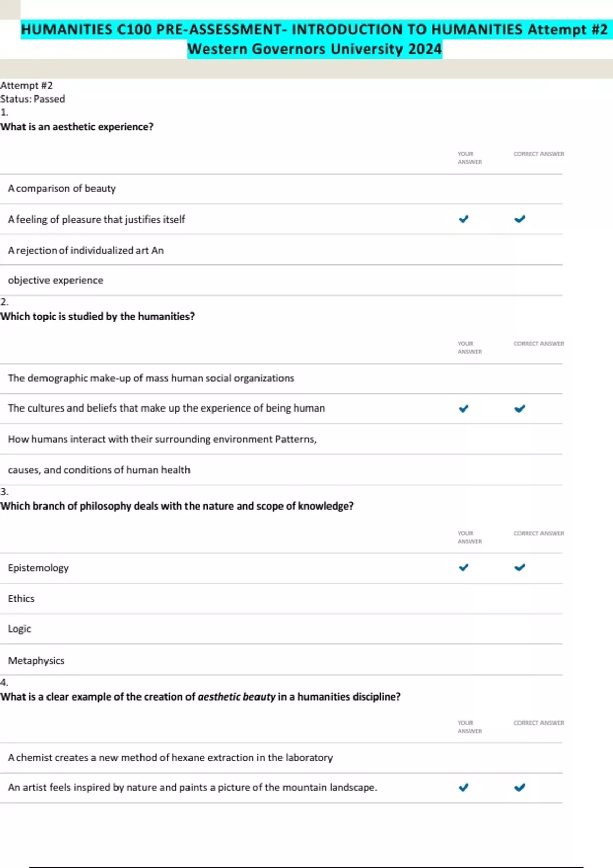613x868 pixels.
Task: Click correct-answer checkmark for 'A feeling of pleasure'
Action: point(520,219)
